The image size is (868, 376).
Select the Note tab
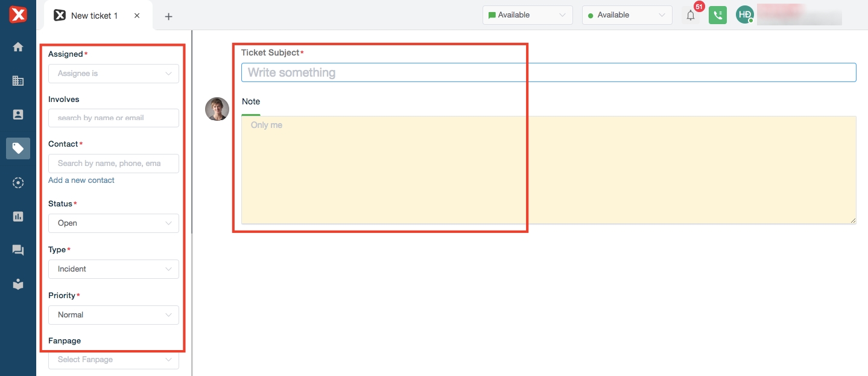pos(251,102)
